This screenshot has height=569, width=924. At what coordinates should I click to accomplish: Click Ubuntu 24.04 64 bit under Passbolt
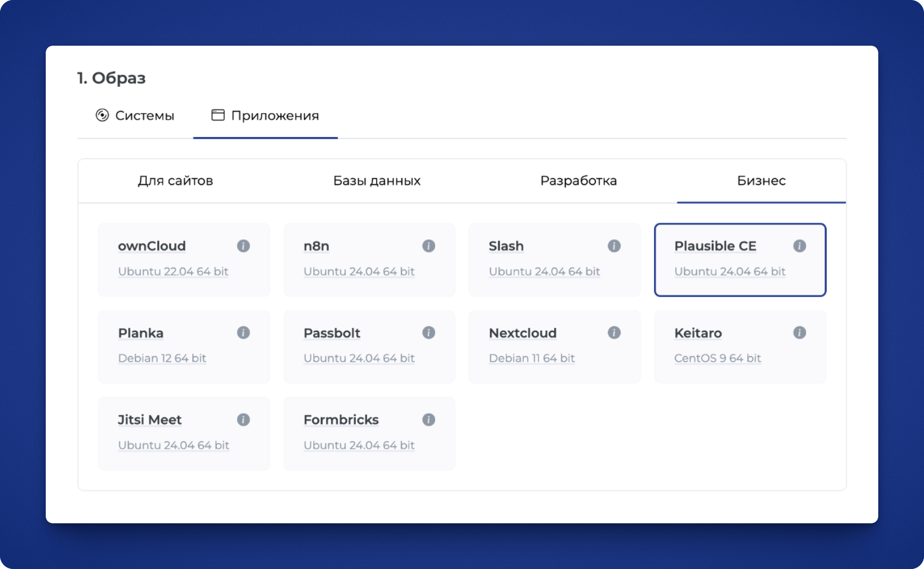359,358
